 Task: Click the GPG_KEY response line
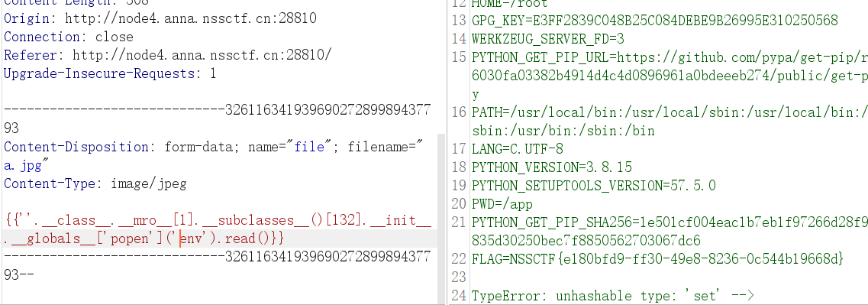coord(655,21)
